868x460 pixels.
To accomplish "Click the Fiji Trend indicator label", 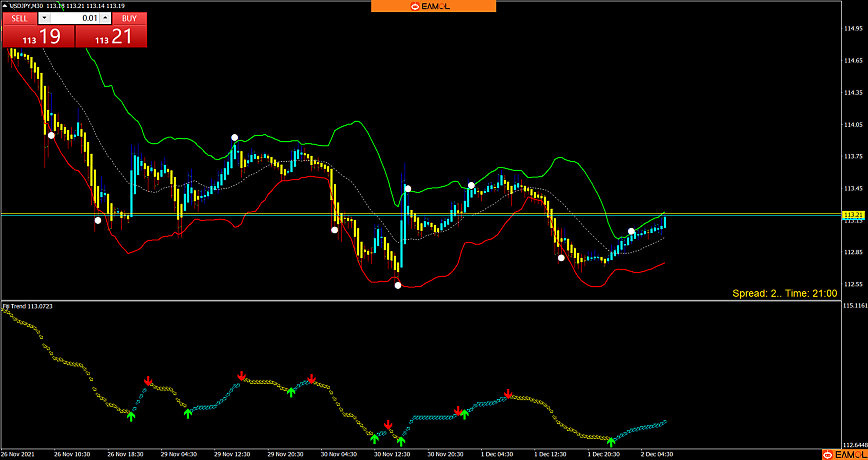I will pos(28,306).
